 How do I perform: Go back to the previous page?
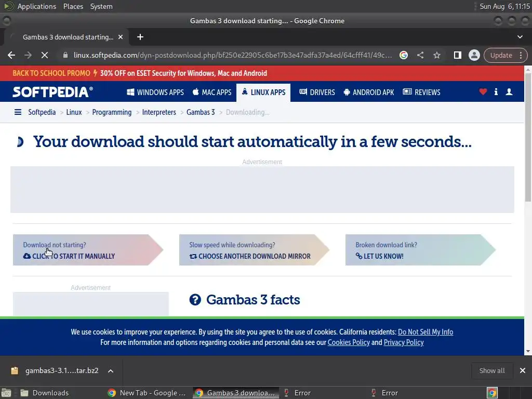pos(11,55)
